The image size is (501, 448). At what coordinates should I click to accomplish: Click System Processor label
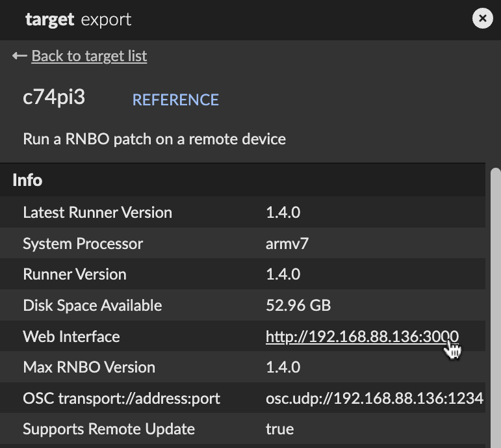click(83, 244)
